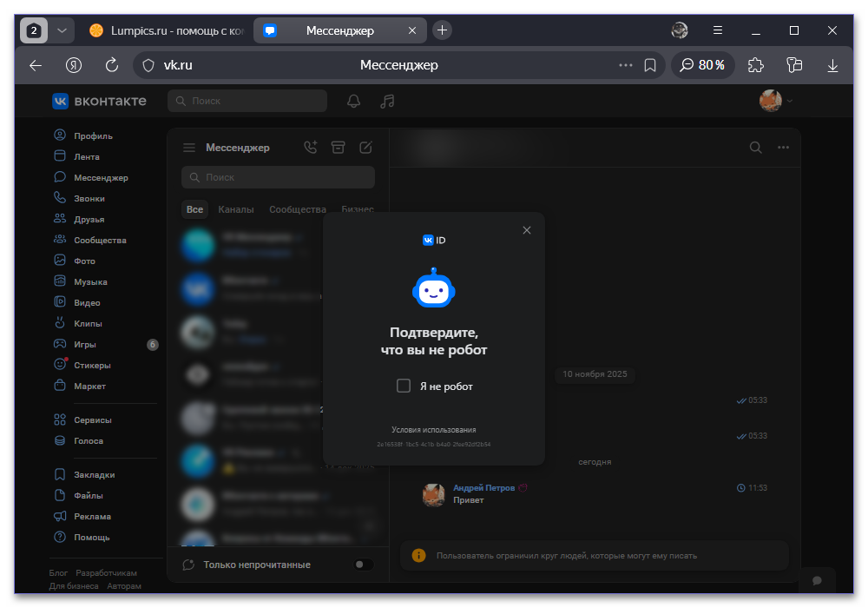The height and width of the screenshot is (608, 868).
Task: Reload the page
Action: [x=112, y=65]
